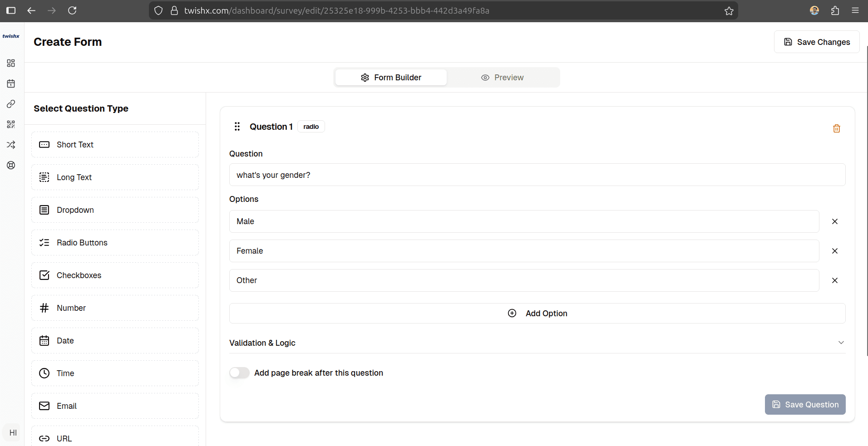The height and width of the screenshot is (446, 868).
Task: Edit the question text field
Action: coord(537,175)
